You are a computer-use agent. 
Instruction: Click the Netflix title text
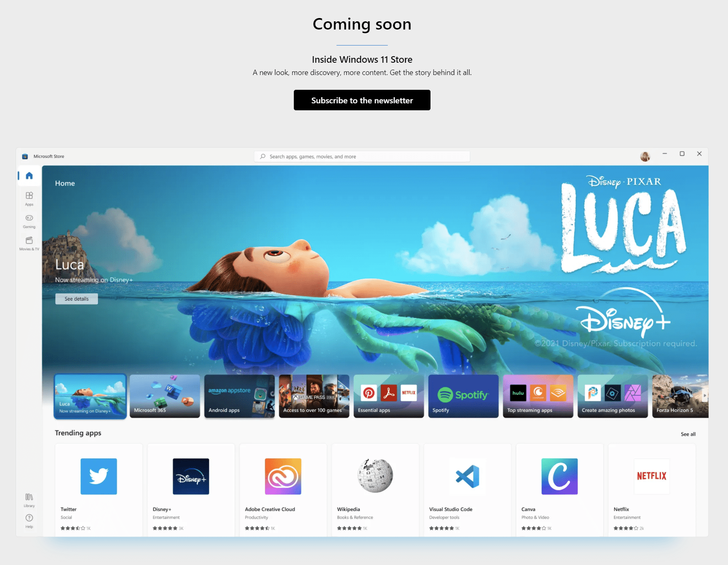click(x=621, y=509)
